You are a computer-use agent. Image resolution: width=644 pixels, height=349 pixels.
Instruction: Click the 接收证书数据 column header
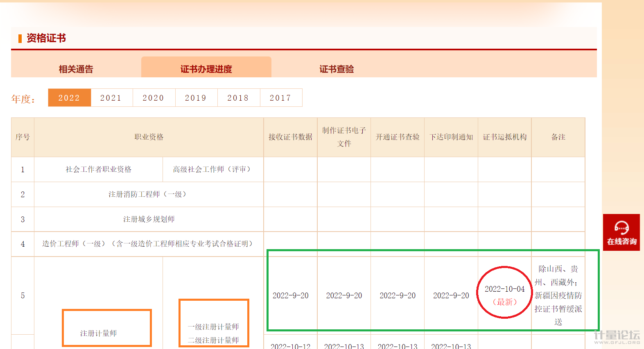pyautogui.click(x=290, y=137)
